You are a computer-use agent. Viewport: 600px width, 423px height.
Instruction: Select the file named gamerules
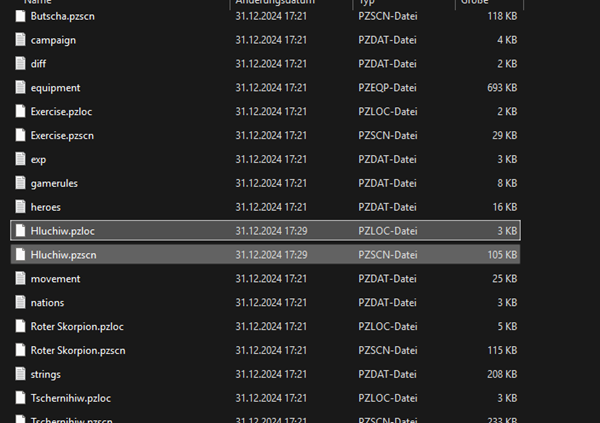coord(54,183)
